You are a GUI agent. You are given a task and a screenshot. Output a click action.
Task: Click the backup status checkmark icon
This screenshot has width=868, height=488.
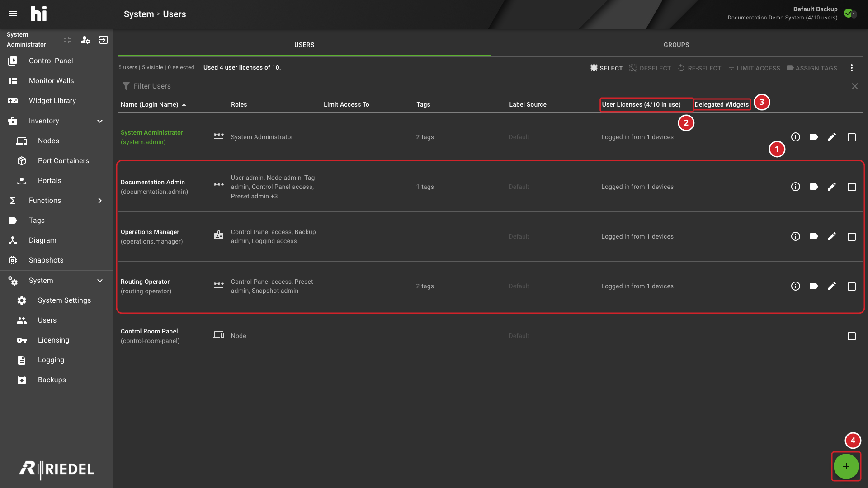849,13
